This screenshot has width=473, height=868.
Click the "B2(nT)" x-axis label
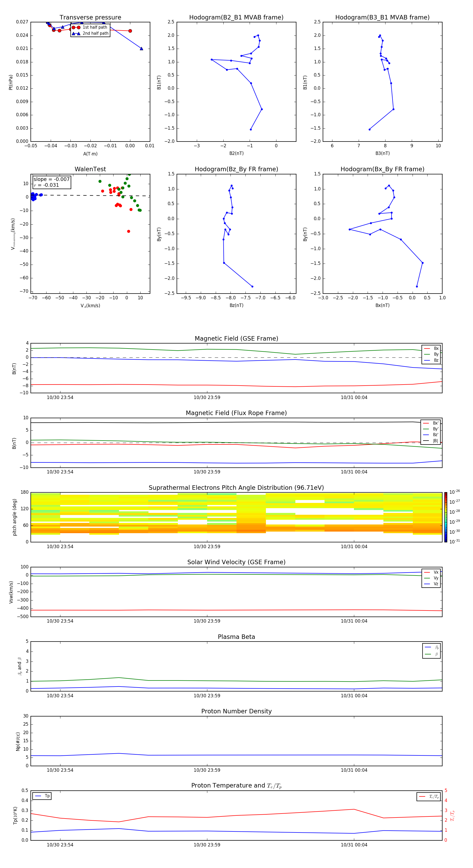click(x=236, y=153)
